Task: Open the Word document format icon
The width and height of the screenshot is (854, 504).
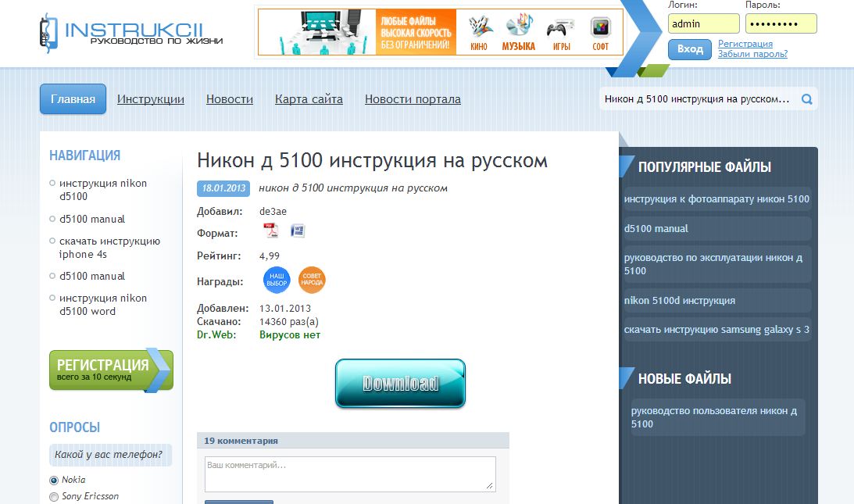Action: point(298,231)
